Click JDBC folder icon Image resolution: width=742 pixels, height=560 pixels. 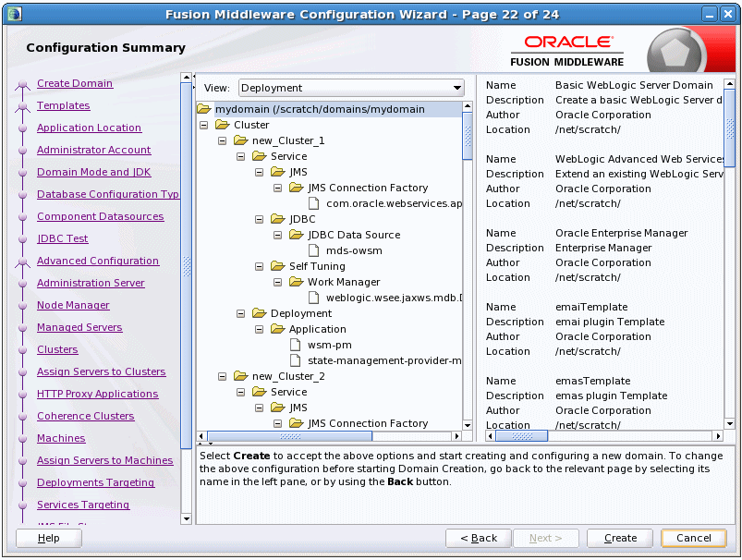(x=278, y=219)
